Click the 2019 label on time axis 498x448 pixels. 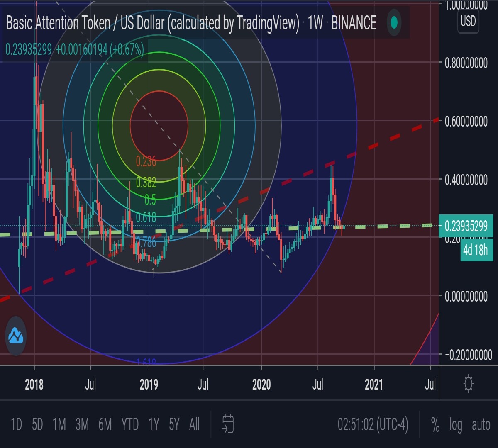(x=149, y=385)
